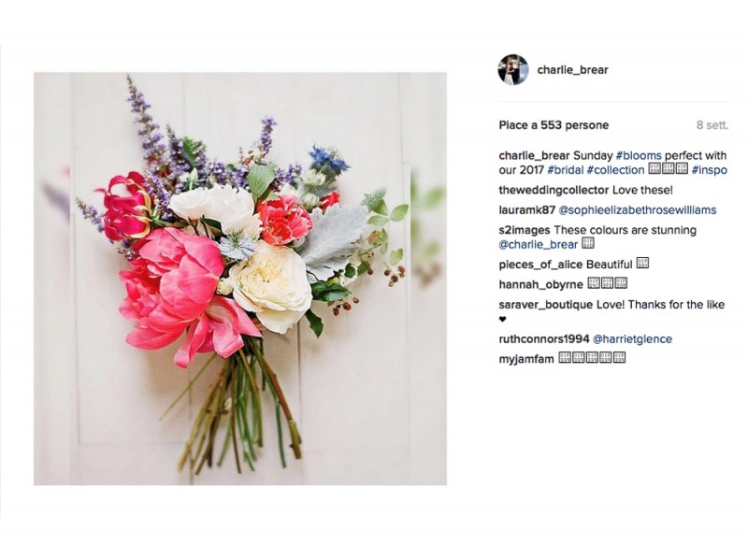Open the 8 sett. post timestamp
Viewport: 748px width, 560px height.
(x=712, y=125)
